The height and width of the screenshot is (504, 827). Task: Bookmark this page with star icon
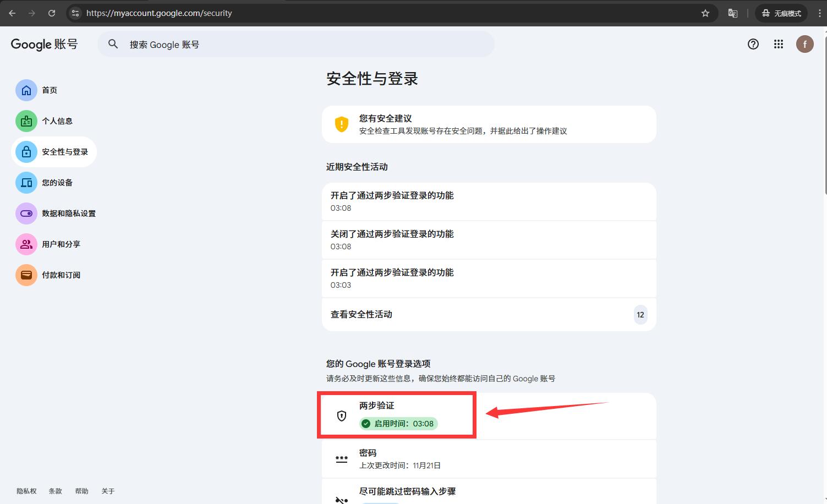pos(705,13)
